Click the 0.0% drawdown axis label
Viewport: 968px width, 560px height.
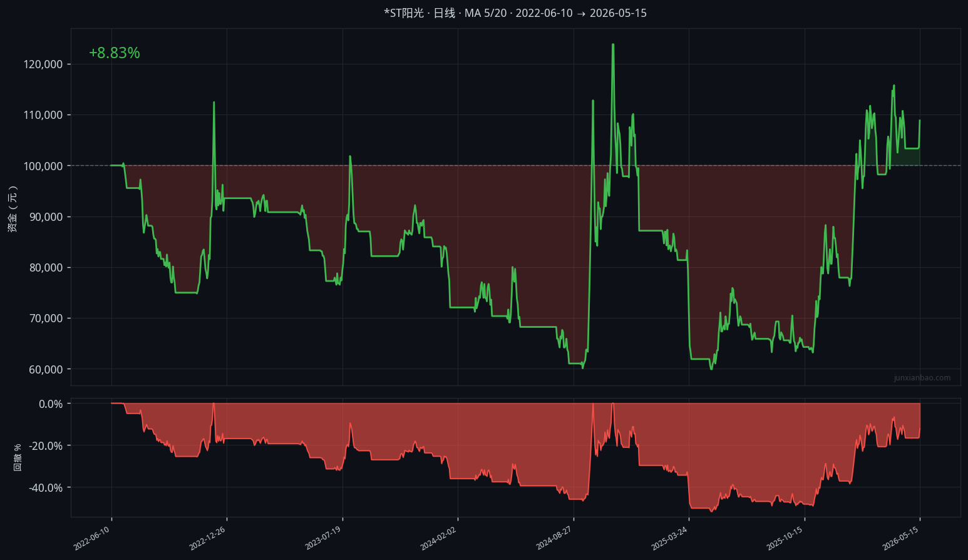click(51, 404)
